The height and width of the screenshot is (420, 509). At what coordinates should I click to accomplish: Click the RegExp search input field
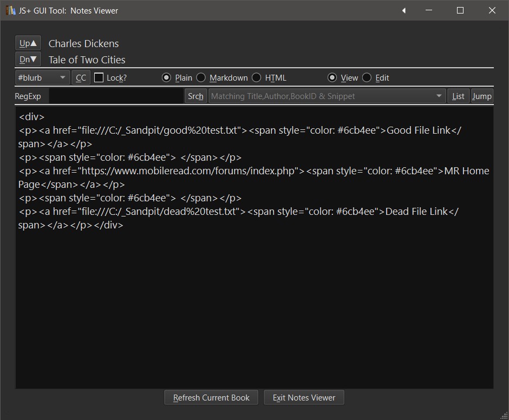pyautogui.click(x=116, y=96)
